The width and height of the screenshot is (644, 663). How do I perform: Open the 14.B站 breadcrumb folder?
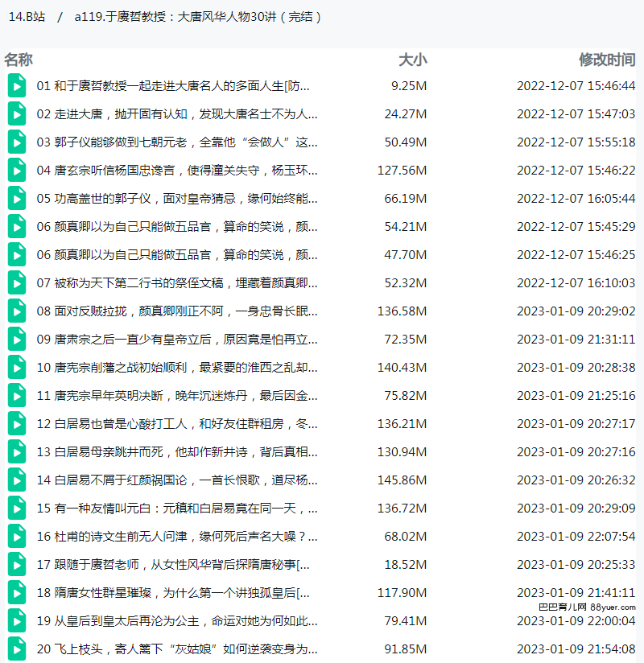[27, 16]
